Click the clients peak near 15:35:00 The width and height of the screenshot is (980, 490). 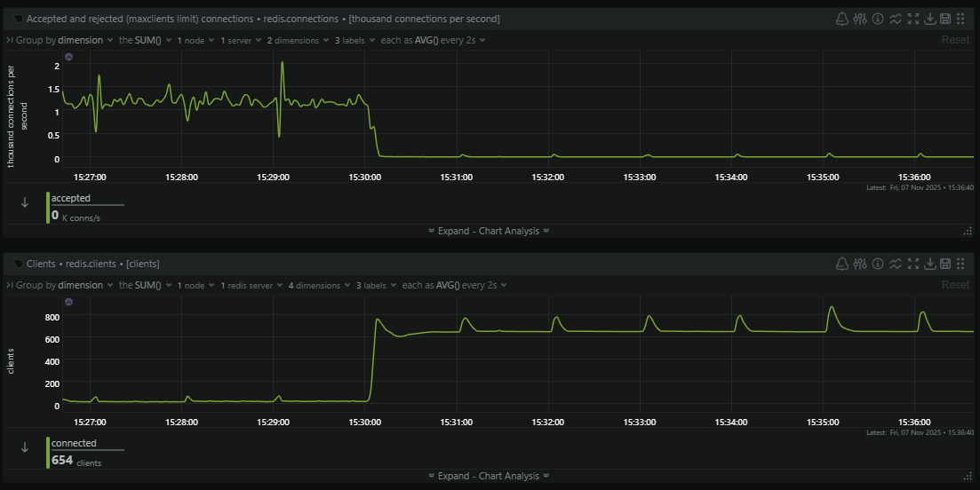tap(832, 307)
